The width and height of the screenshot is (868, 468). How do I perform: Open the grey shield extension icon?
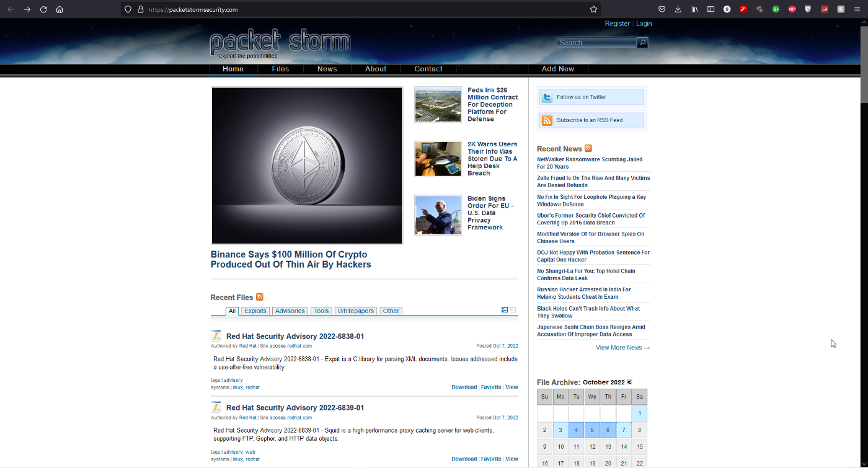coord(808,9)
